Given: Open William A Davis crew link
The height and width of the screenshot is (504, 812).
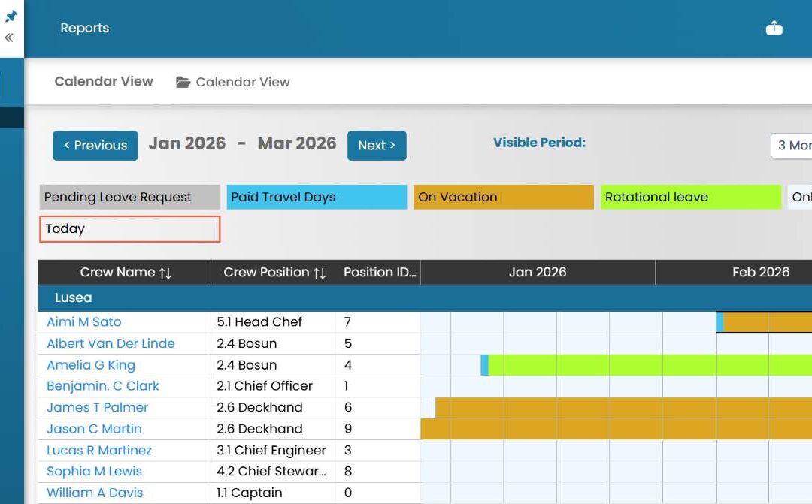Looking at the screenshot, I should [95, 493].
